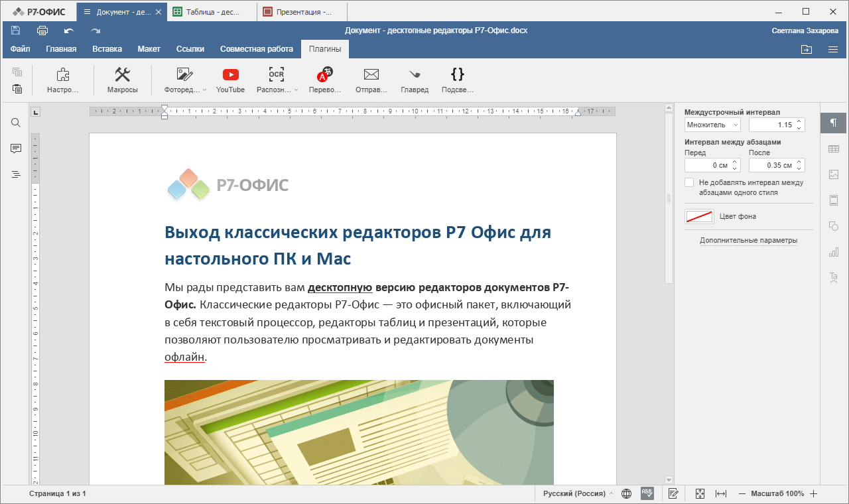Expand the Распозн... plugin dropdown arrow

point(296,90)
